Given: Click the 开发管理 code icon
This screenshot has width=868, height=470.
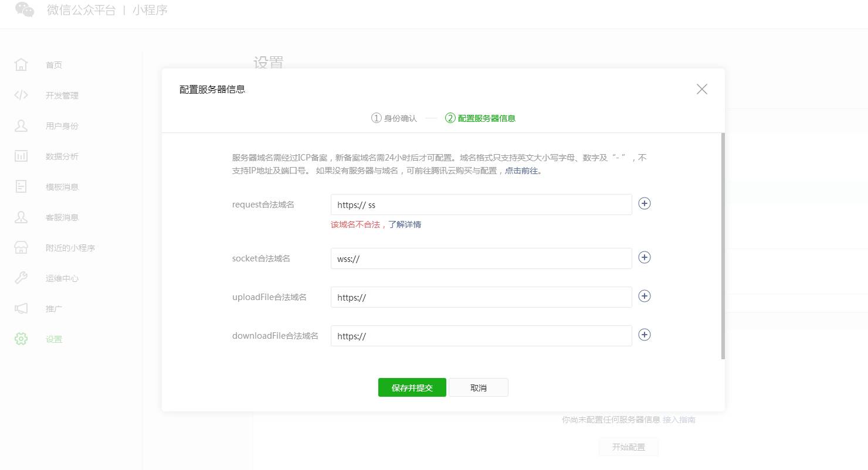Looking at the screenshot, I should [x=21, y=95].
